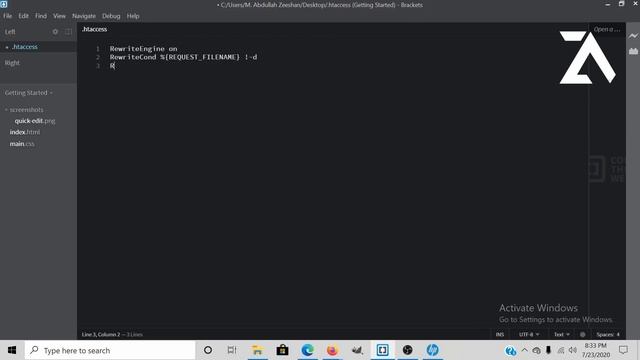Open Windows Start menu
Screen dimensions: 640x360
12,350
